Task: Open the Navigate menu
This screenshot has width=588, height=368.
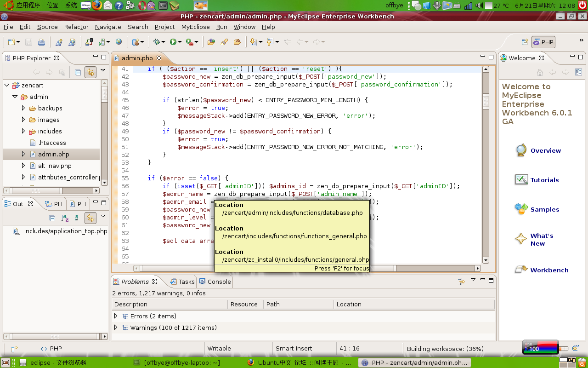Action: point(108,27)
